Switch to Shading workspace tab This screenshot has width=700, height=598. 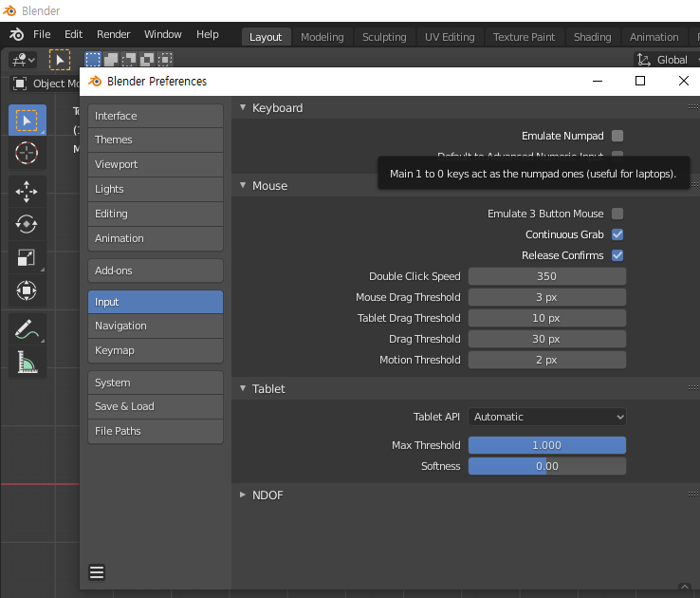pyautogui.click(x=593, y=37)
